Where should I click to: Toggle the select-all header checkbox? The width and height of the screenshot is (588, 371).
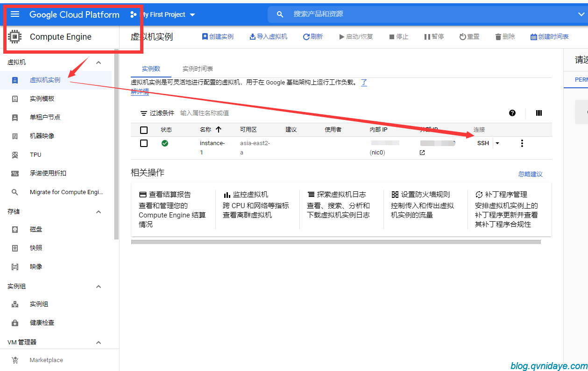[x=144, y=130]
